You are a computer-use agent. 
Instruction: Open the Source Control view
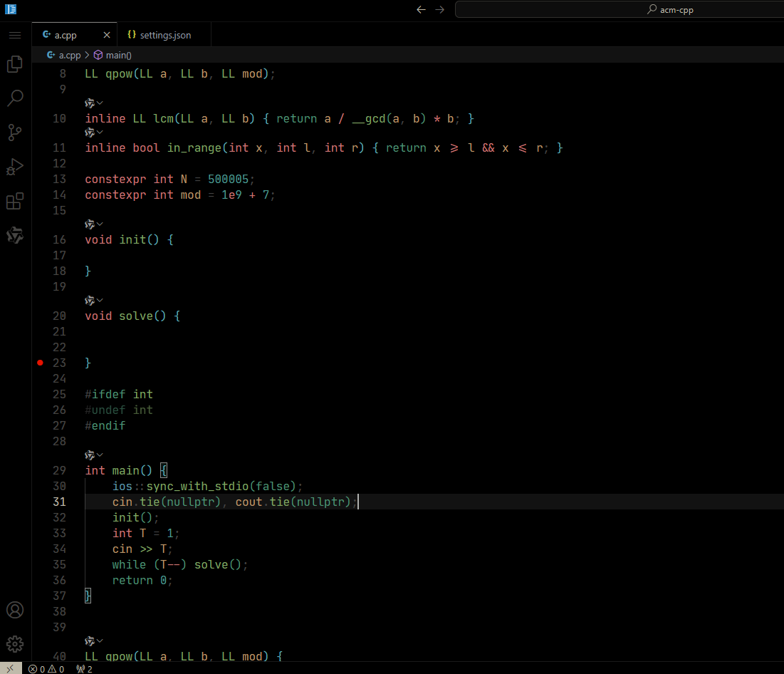pyautogui.click(x=15, y=132)
